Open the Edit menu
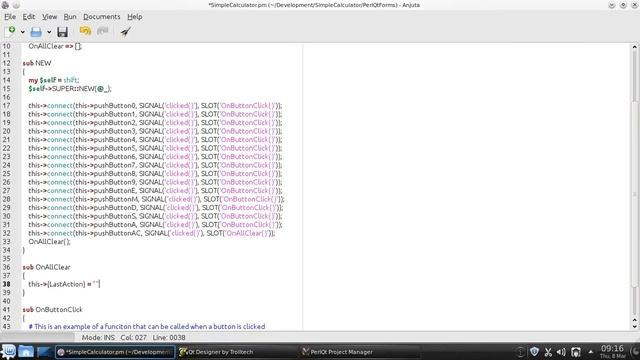The width and height of the screenshot is (640, 360). pyautogui.click(x=29, y=17)
